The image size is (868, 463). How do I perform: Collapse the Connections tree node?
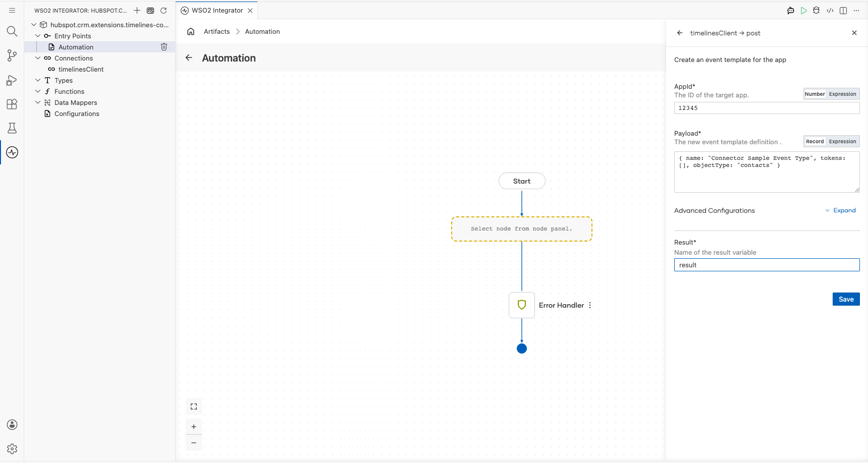pos(38,58)
